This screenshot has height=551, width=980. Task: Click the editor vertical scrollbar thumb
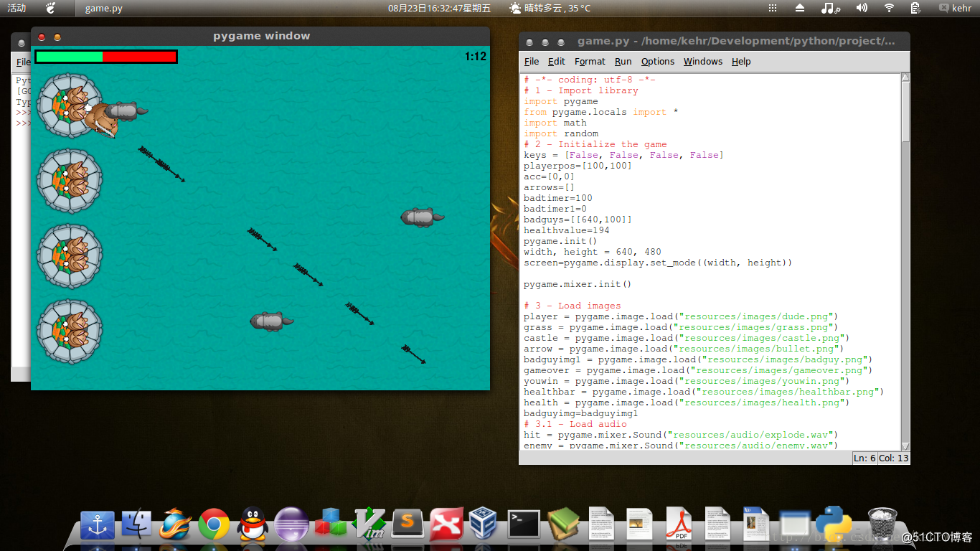905,111
